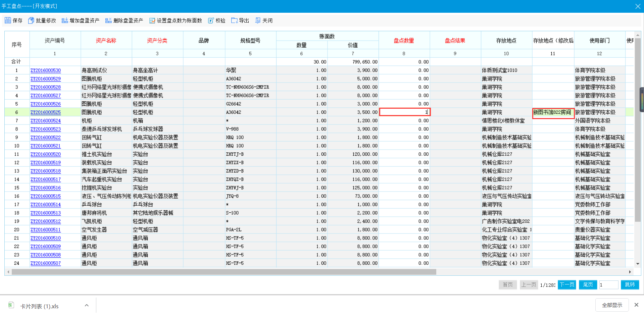Click the Export (导出) icon
This screenshot has height=315, width=644.
point(234,20)
